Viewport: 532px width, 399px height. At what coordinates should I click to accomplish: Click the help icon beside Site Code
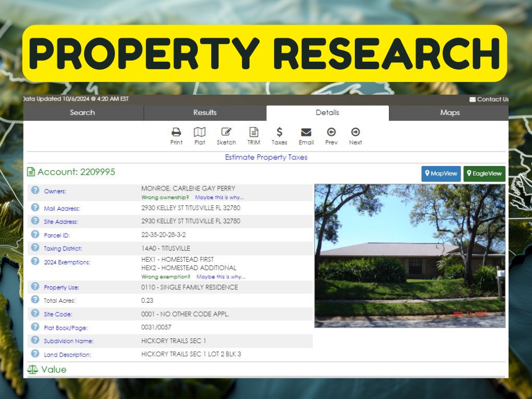pos(35,313)
